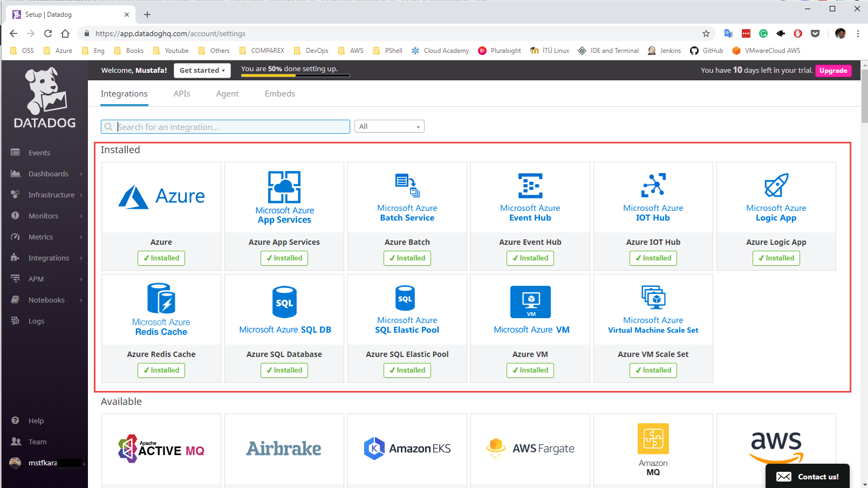The image size is (868, 488).
Task: Open the Azure SQL DB tile icon
Action: (x=284, y=302)
